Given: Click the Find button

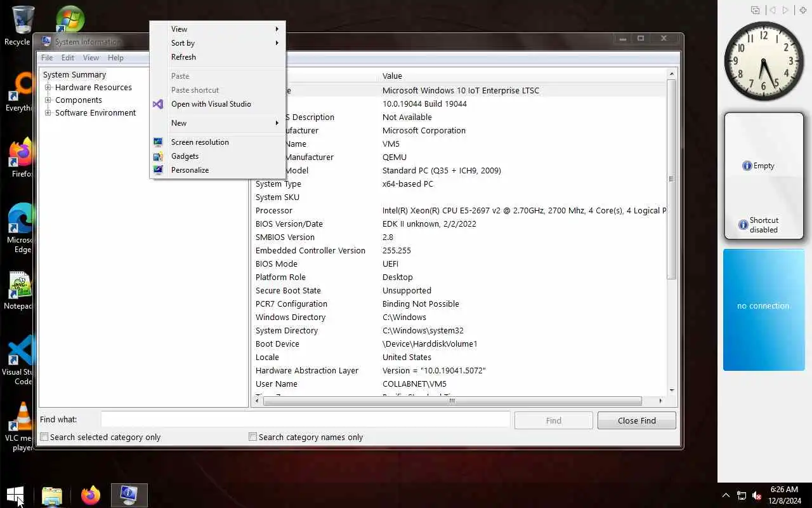Looking at the screenshot, I should (x=553, y=420).
